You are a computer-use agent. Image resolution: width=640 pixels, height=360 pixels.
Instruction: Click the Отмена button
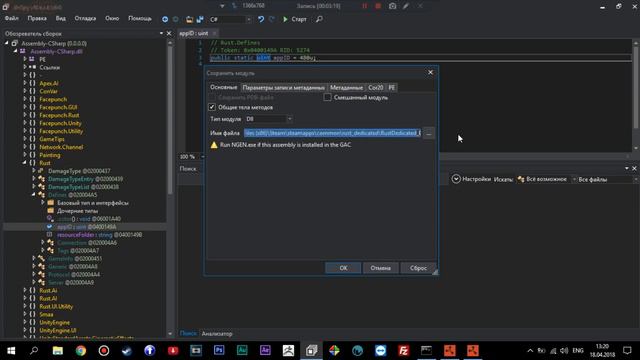pos(380,268)
